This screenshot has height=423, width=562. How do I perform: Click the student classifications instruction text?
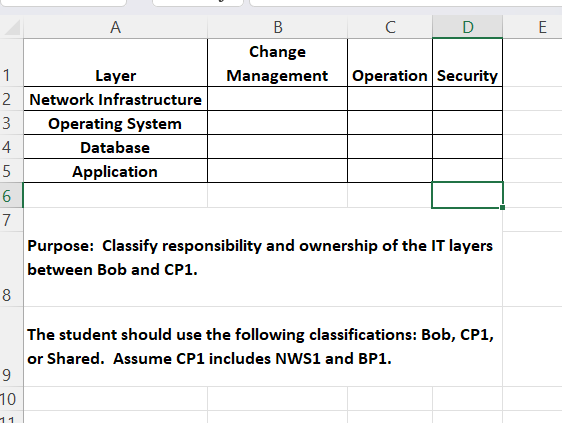(x=261, y=346)
